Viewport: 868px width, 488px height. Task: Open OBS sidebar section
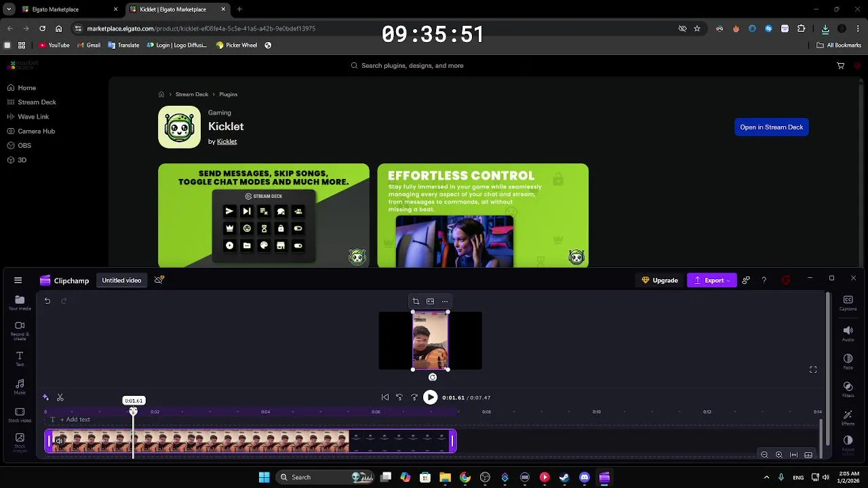tap(19, 146)
